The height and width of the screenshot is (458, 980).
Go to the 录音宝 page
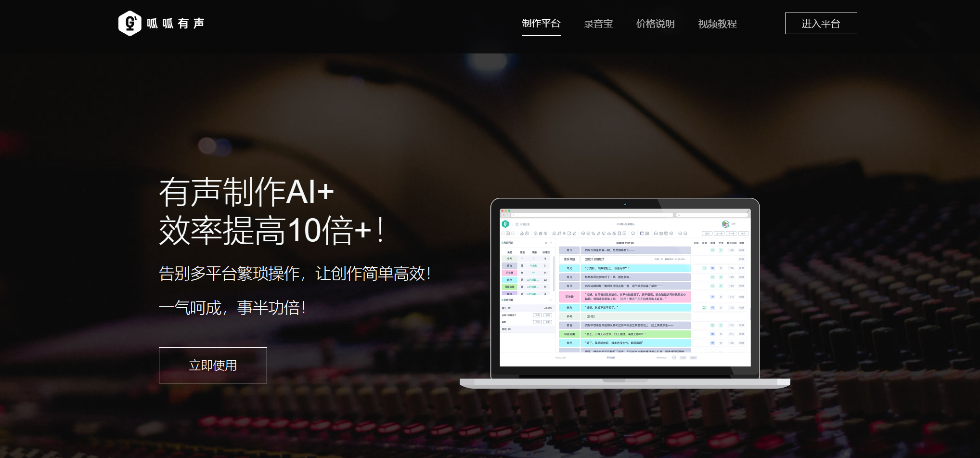tap(598, 24)
